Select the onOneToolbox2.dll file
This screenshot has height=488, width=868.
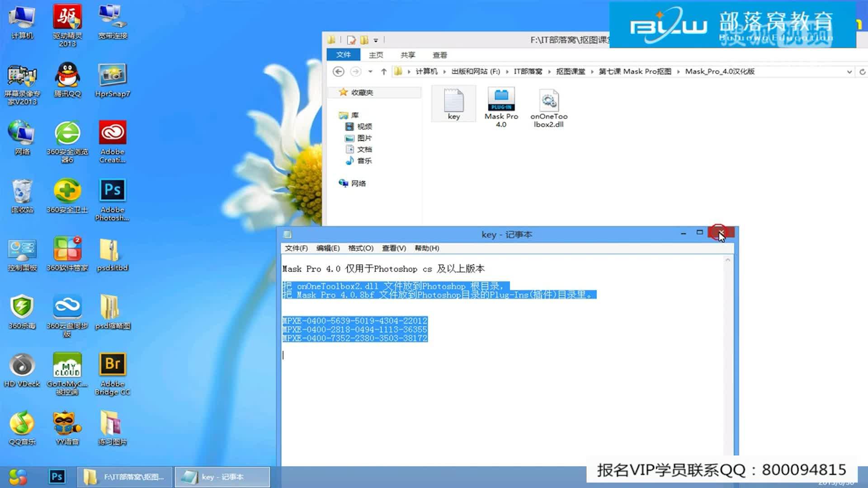pyautogui.click(x=549, y=99)
